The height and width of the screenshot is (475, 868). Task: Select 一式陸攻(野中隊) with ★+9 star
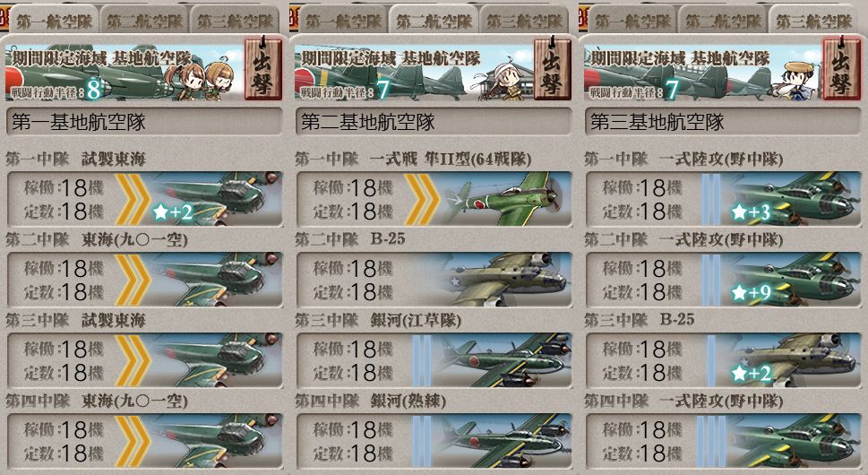pyautogui.click(x=724, y=280)
